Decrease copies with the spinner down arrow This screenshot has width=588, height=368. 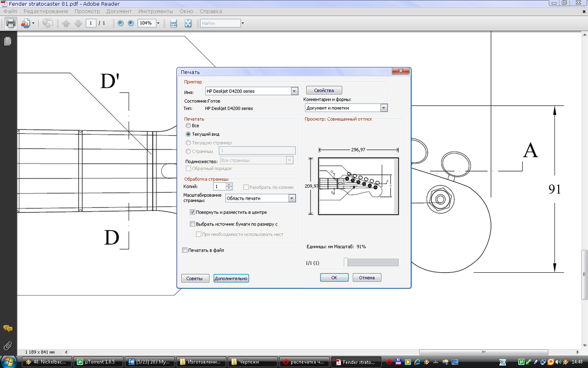click(229, 189)
